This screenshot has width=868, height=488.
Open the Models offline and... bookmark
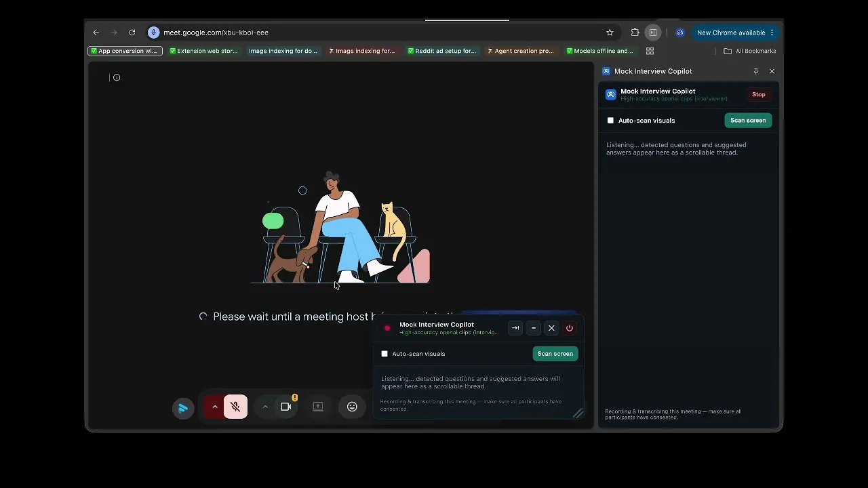599,51
